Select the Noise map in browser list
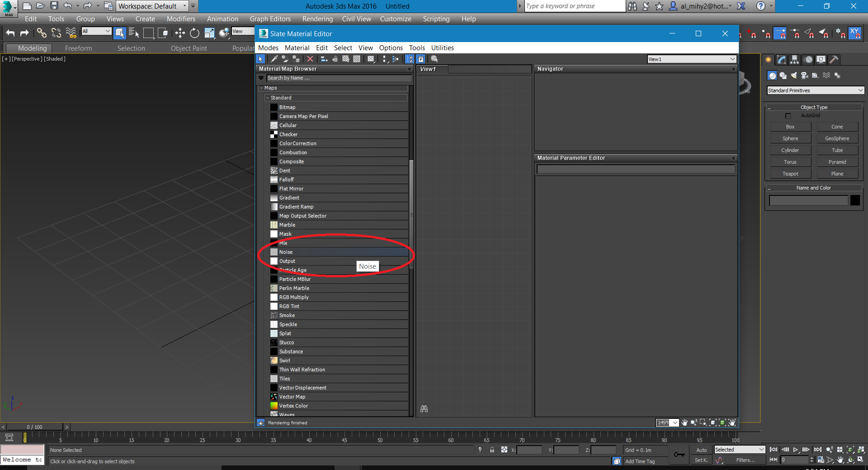This screenshot has height=470, width=868. tap(339, 252)
